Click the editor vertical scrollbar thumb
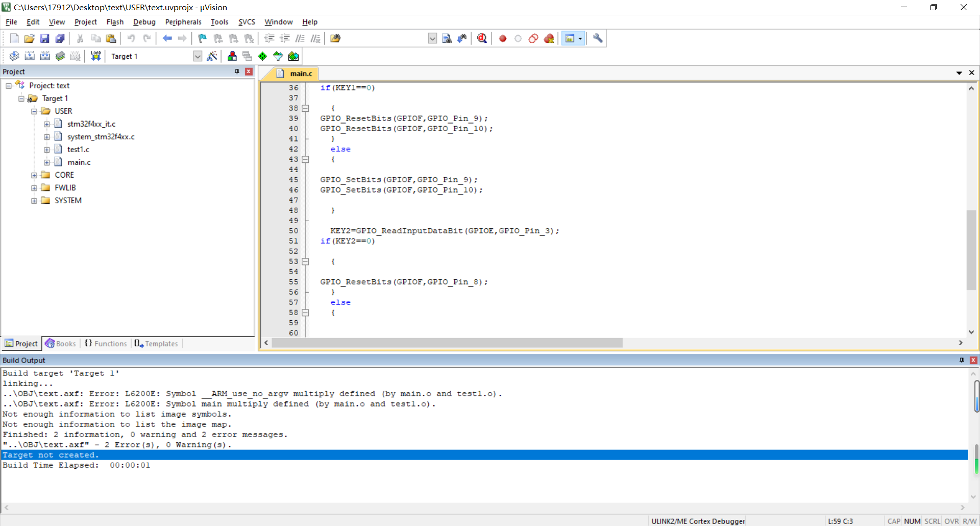Image resolution: width=980 pixels, height=526 pixels. pyautogui.click(x=971, y=250)
